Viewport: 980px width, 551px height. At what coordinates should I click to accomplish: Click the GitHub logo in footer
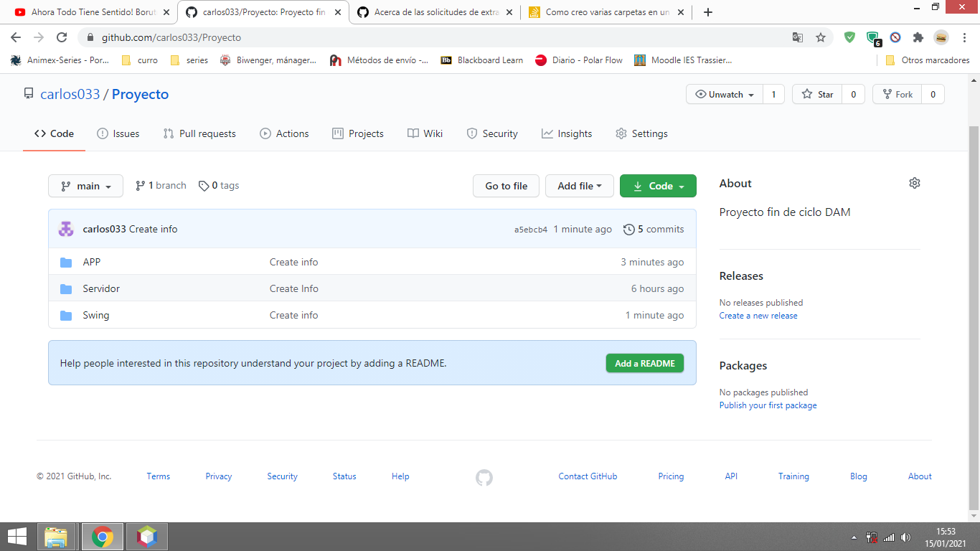[x=484, y=477]
